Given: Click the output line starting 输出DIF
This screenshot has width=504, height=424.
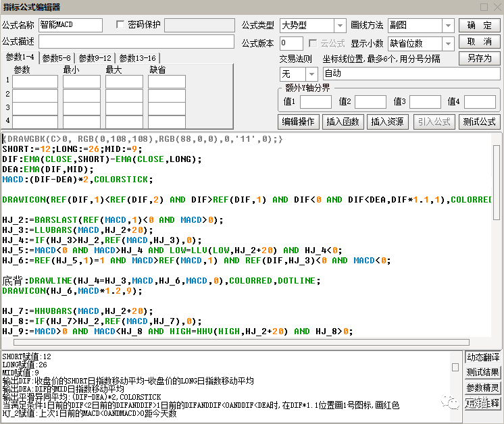Looking at the screenshot, I should (x=128, y=381).
